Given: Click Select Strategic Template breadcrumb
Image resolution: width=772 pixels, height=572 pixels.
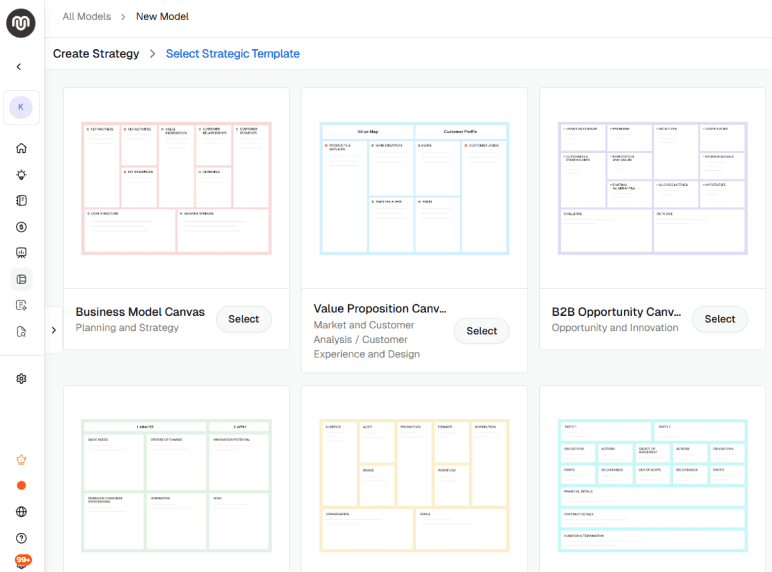Looking at the screenshot, I should (232, 54).
